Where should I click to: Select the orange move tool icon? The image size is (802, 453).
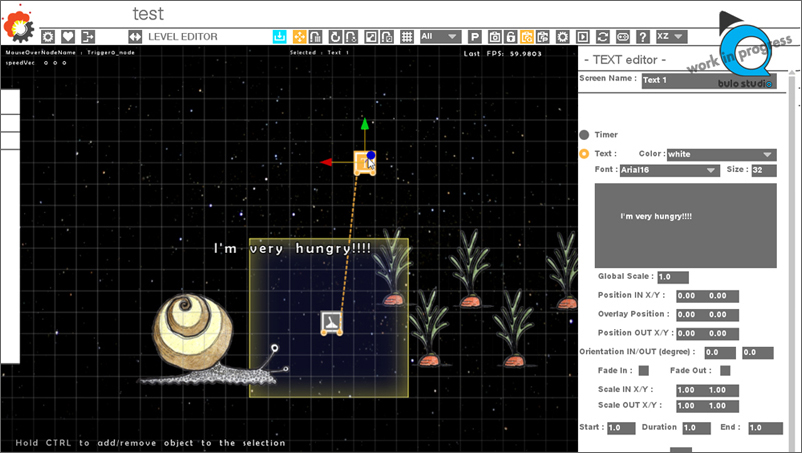[x=299, y=36]
